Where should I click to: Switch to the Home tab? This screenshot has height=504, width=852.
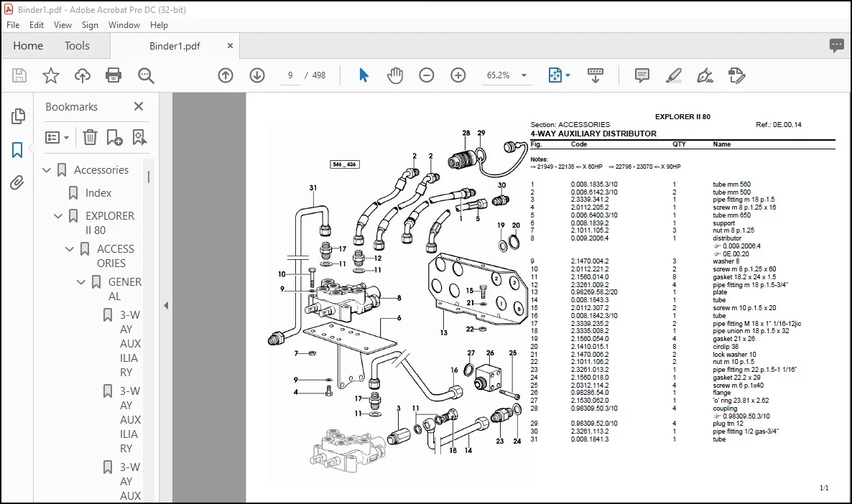[28, 46]
